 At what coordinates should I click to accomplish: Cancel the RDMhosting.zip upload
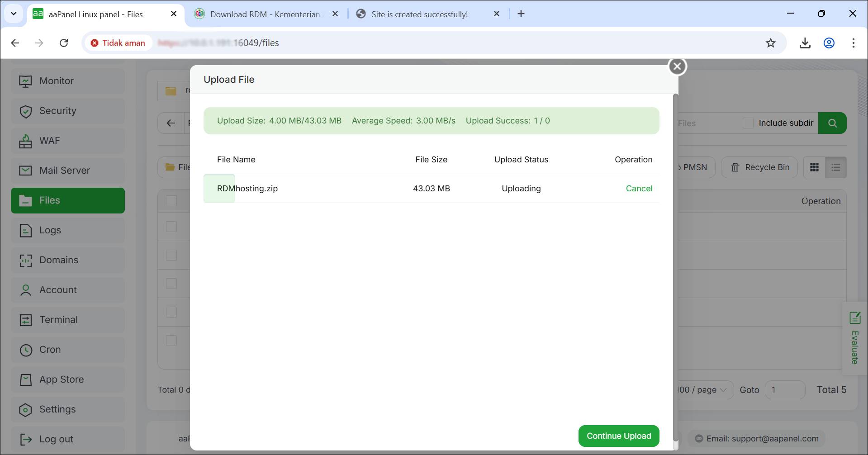point(639,189)
